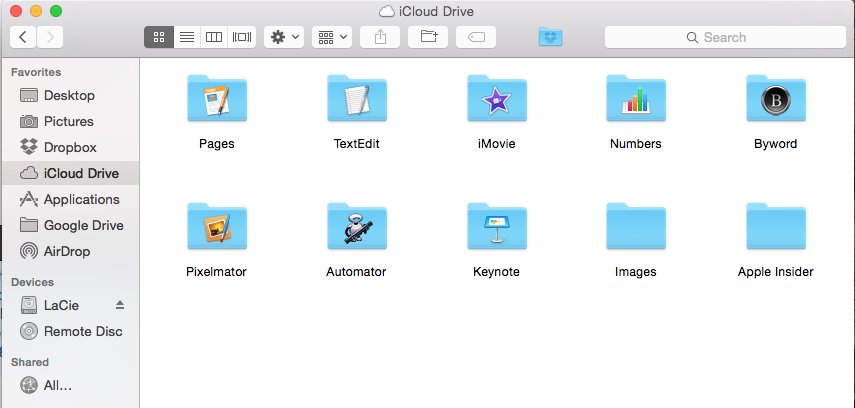The width and height of the screenshot is (855, 408).
Task: Click the Edit Tags toolbar button
Action: click(x=476, y=37)
